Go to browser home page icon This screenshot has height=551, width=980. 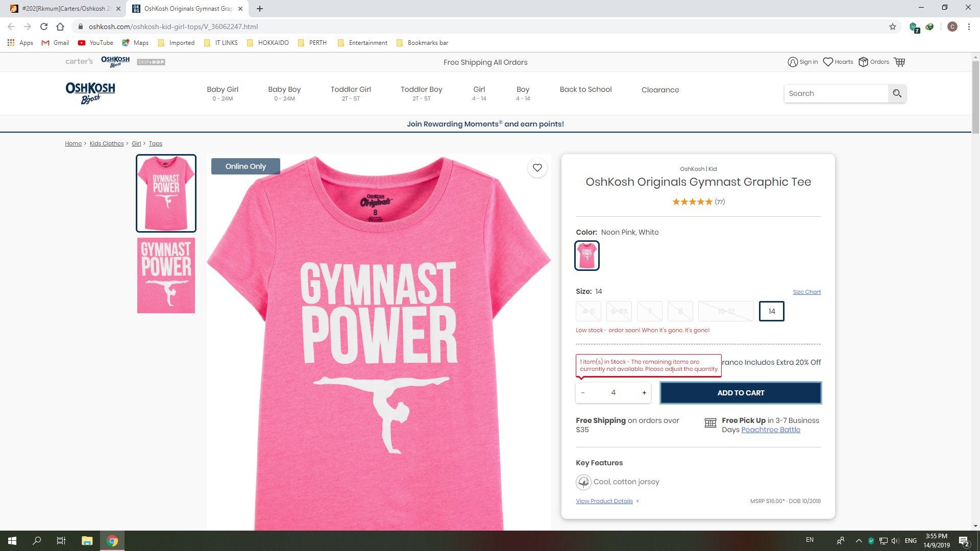tap(60, 27)
